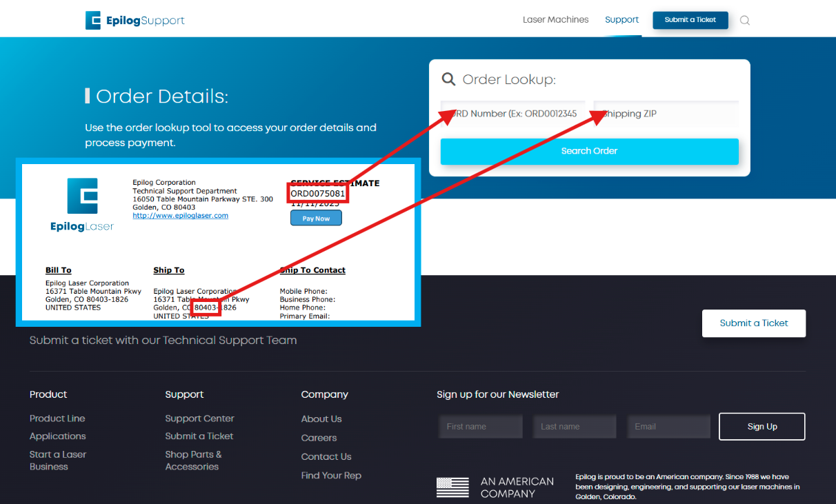Click the Contact Us footer link
Viewport: 836px width, 504px height.
(x=326, y=456)
